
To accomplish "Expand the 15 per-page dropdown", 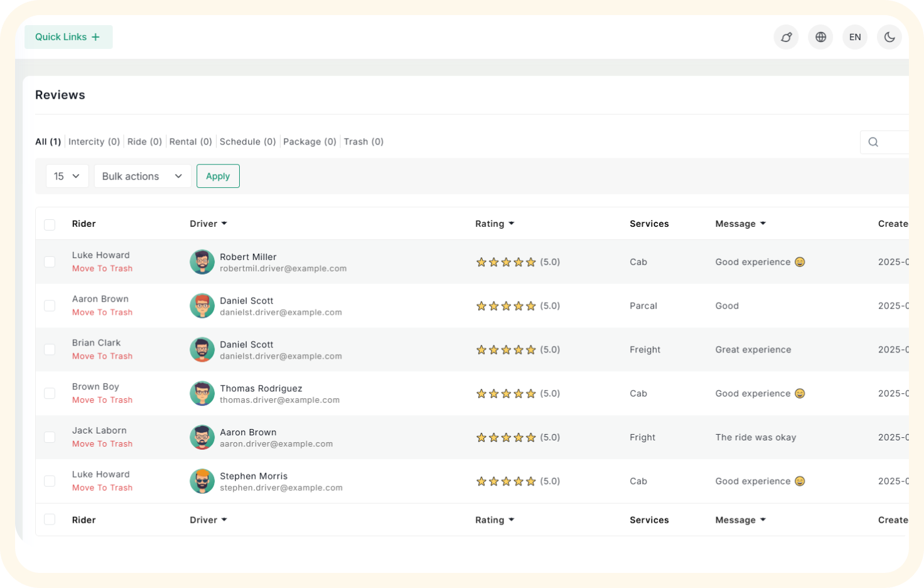I will (x=67, y=177).
